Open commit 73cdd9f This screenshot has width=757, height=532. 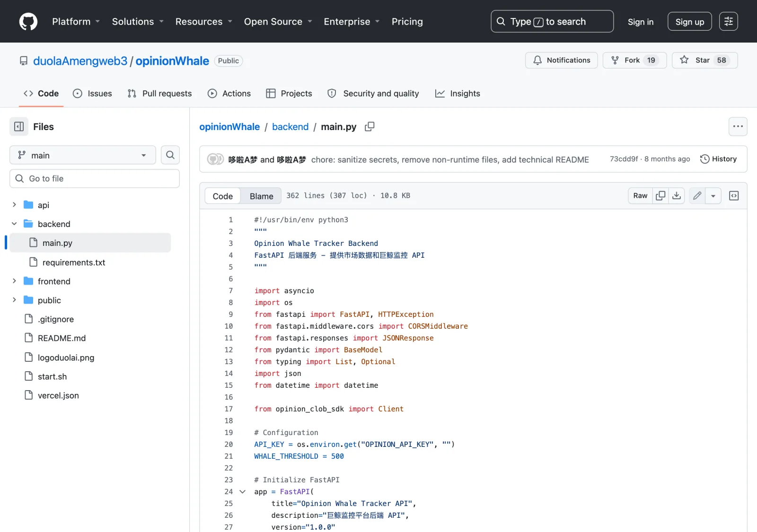tap(624, 159)
